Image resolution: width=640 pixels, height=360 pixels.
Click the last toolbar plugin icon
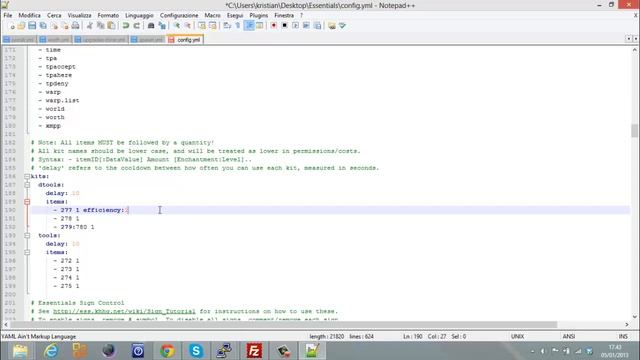[342, 26]
